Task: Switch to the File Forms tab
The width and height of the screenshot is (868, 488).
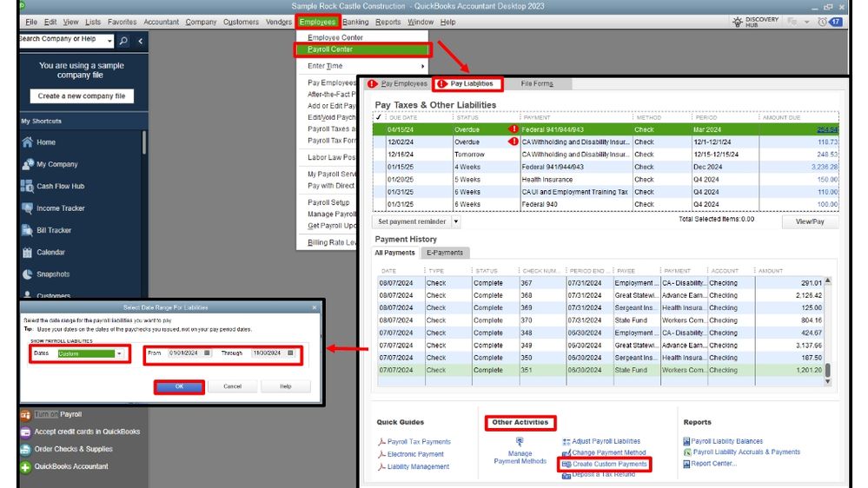Action: pyautogui.click(x=537, y=84)
